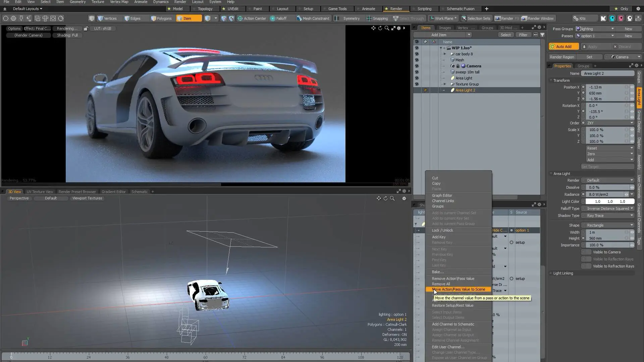Image resolution: width=644 pixels, height=362 pixels.
Task: Toggle Snapping in toolbar
Action: pos(377,18)
